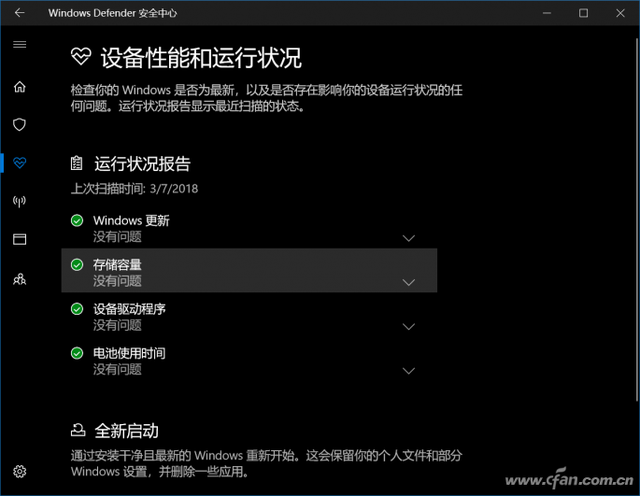Open settings gear icon

[x=20, y=472]
